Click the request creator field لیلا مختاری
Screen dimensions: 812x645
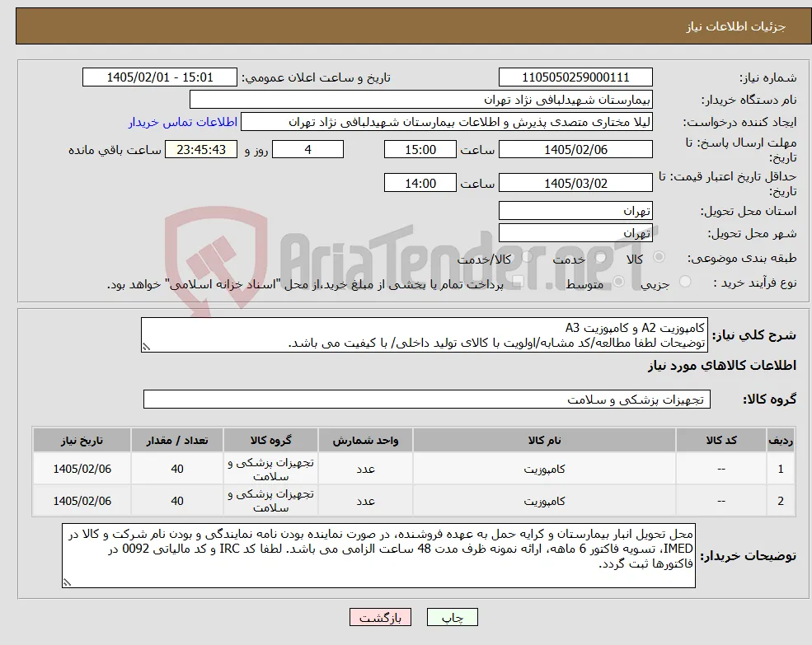[x=446, y=122]
